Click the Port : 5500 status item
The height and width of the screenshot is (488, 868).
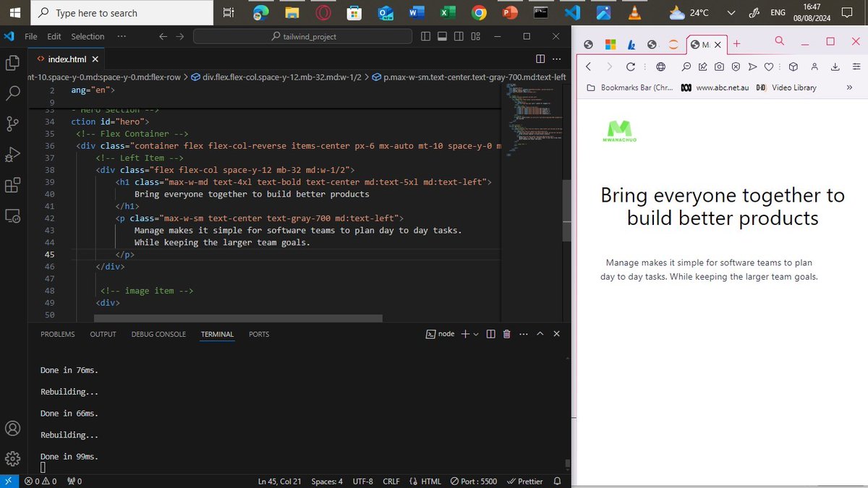[x=474, y=481]
